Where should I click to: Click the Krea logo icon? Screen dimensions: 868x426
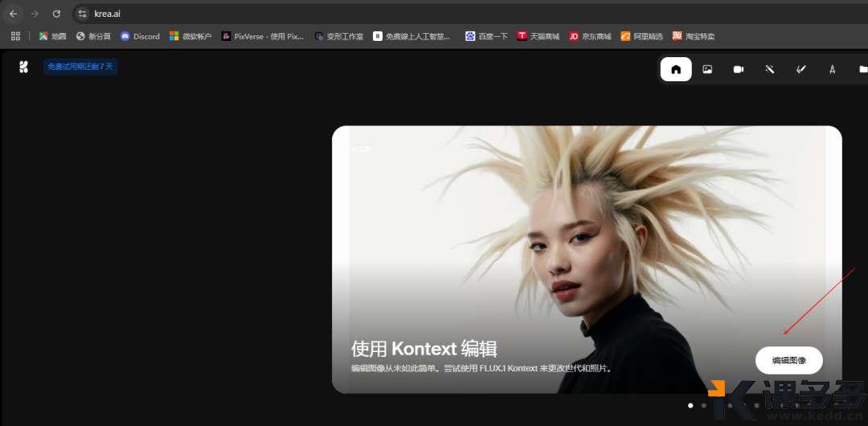coord(23,67)
